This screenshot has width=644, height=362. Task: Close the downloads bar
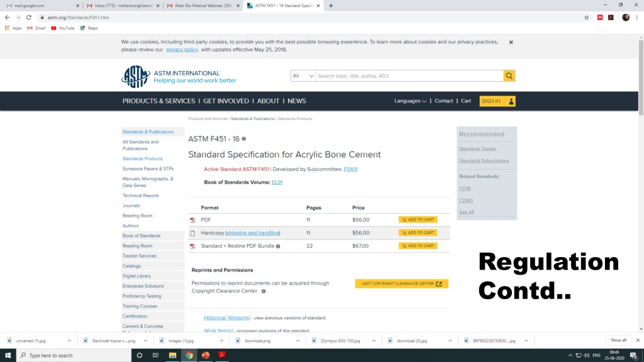click(638, 340)
